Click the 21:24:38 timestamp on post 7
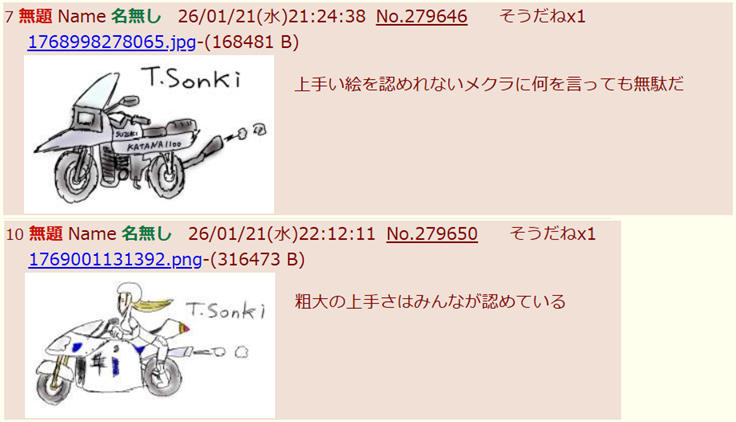Viewport: 736px width, 422px height. coord(327,16)
